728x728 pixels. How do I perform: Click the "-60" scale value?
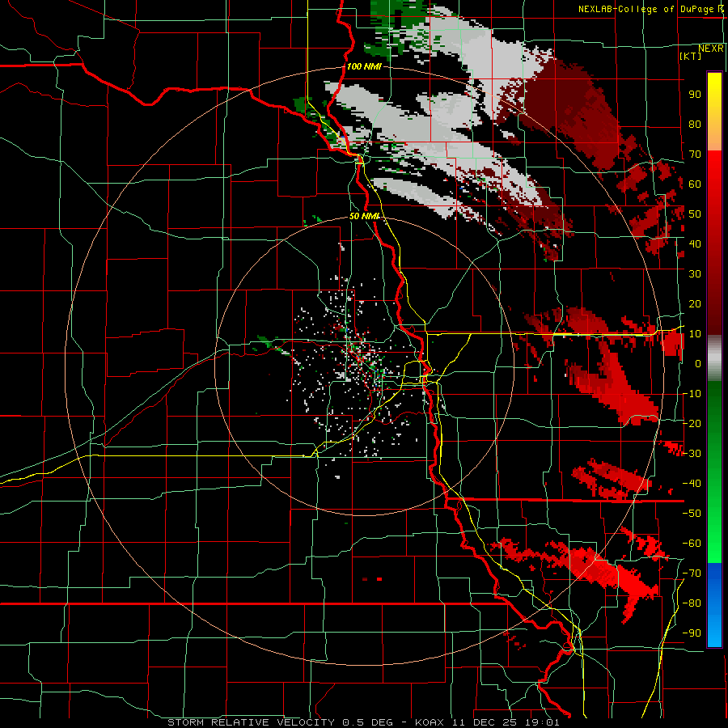tap(692, 544)
